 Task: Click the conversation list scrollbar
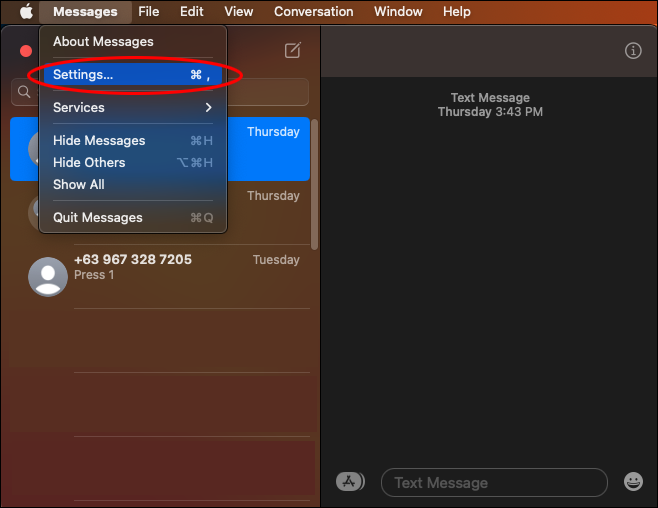(x=314, y=185)
